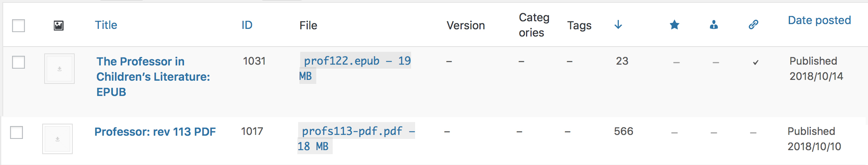
Task: Toggle the select-all checkbox in the header
Action: [18, 26]
